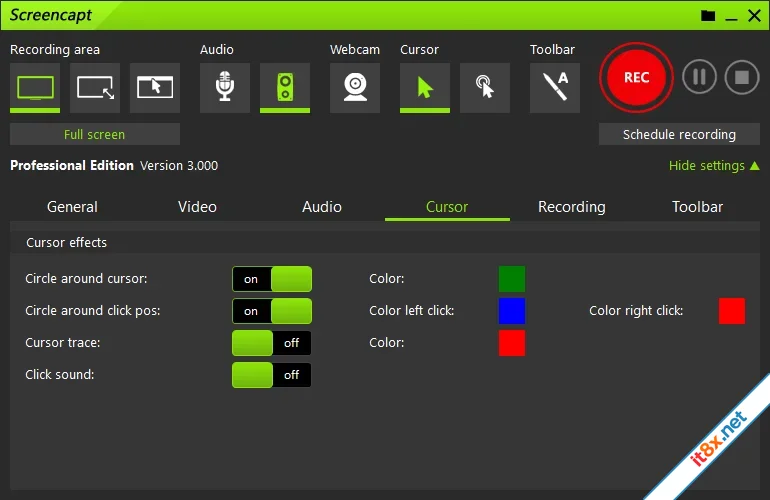Open drawing toolbar pen icon

554,87
